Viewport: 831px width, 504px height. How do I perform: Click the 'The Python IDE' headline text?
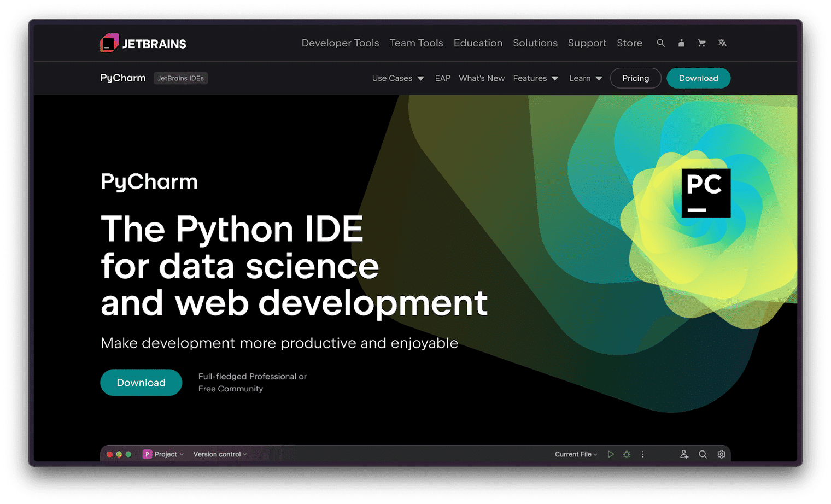click(232, 228)
